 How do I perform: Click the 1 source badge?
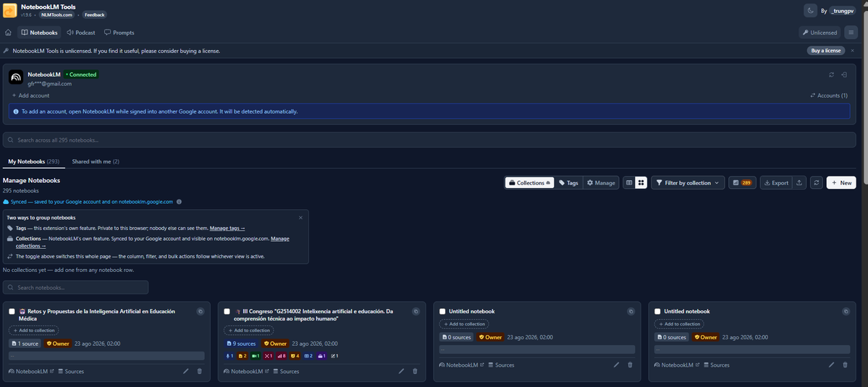tap(25, 344)
